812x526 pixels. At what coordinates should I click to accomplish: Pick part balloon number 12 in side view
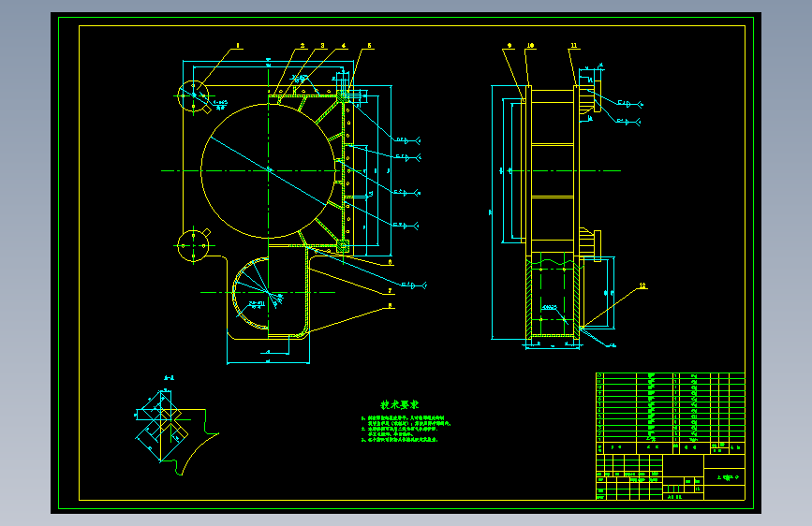[642, 285]
